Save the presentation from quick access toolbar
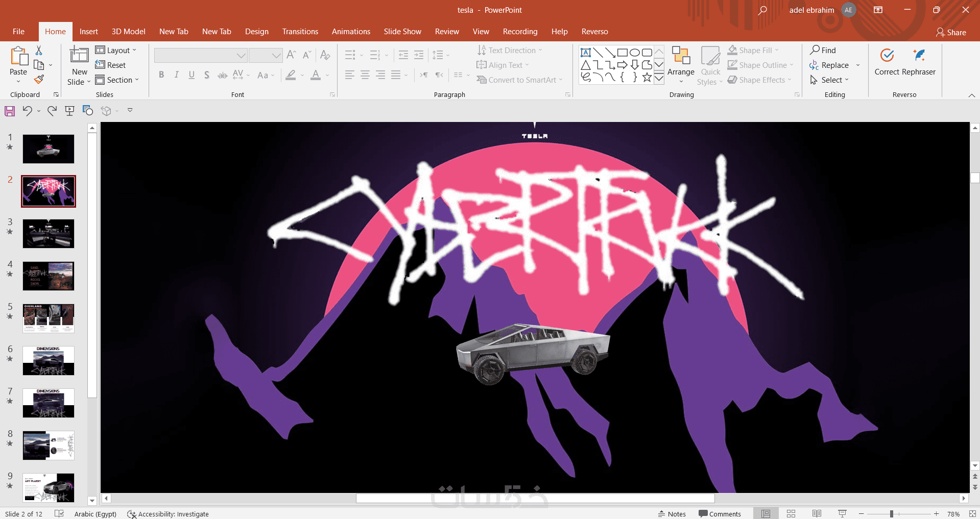 [x=10, y=111]
